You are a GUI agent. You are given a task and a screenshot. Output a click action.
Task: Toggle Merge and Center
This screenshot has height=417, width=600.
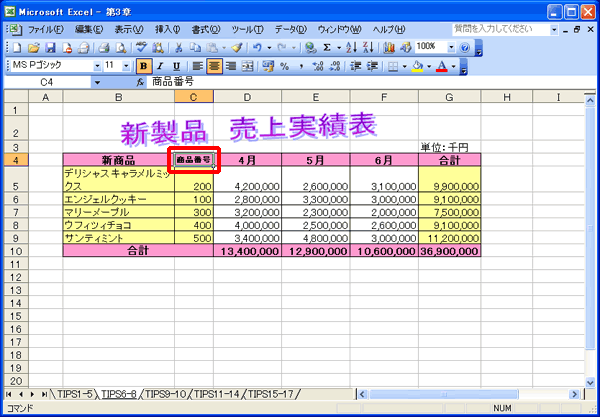[x=248, y=67]
